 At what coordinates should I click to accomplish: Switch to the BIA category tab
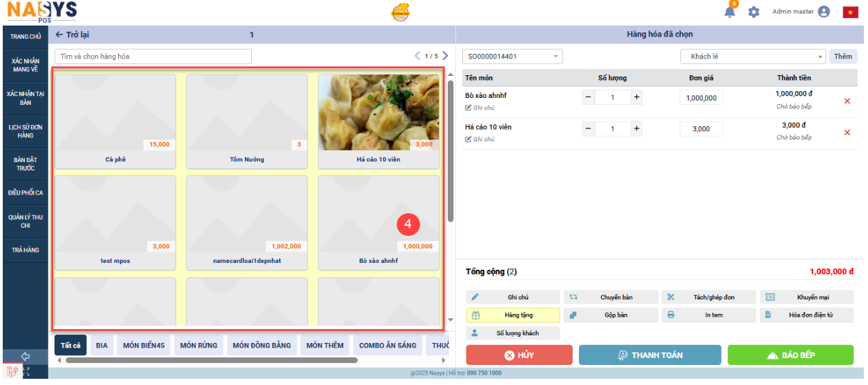tap(102, 345)
